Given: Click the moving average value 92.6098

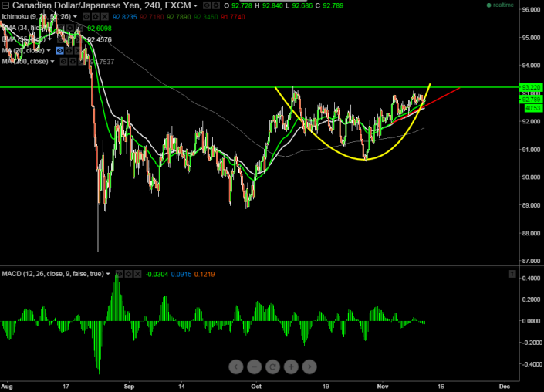Looking at the screenshot, I should 100,28.
